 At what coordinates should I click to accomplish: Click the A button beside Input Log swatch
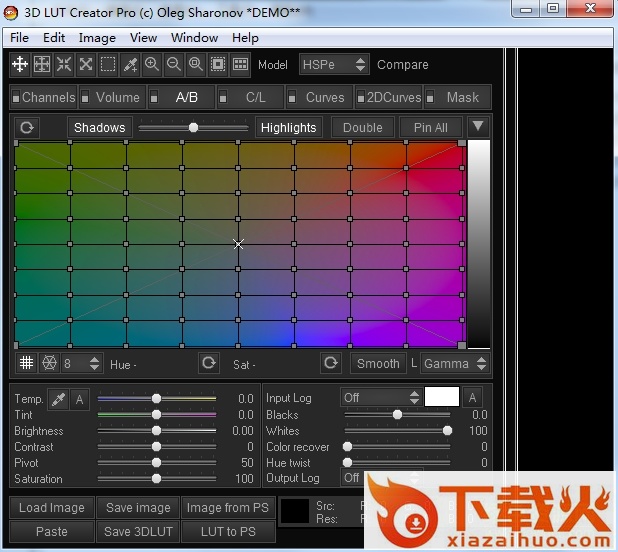tap(472, 398)
